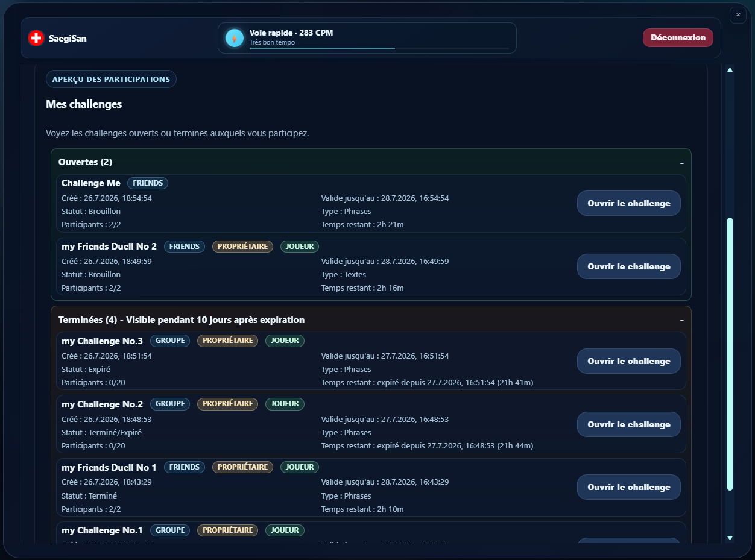Collapse the Terminées (4) section
Viewport: 755px width, 560px height.
681,320
